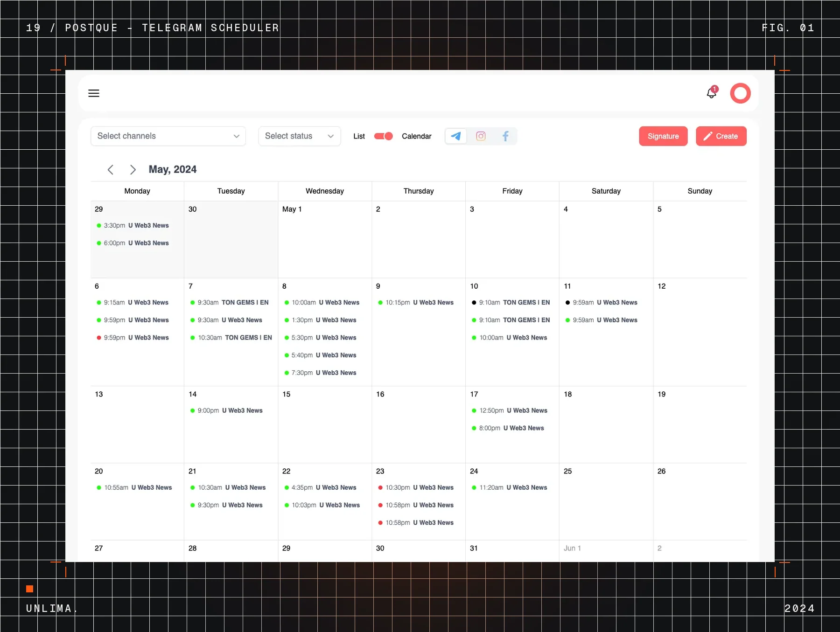Open 6:00pm U Web3 News post

133,243
